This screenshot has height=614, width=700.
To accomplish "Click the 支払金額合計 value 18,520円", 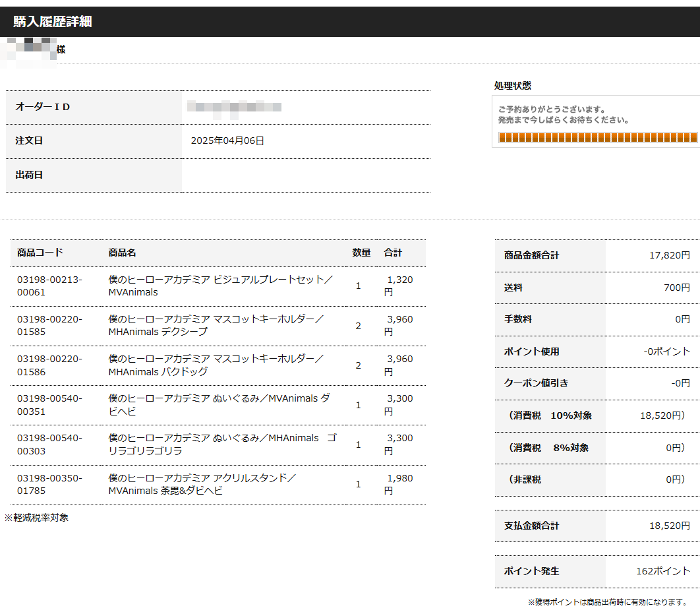I will pyautogui.click(x=669, y=526).
